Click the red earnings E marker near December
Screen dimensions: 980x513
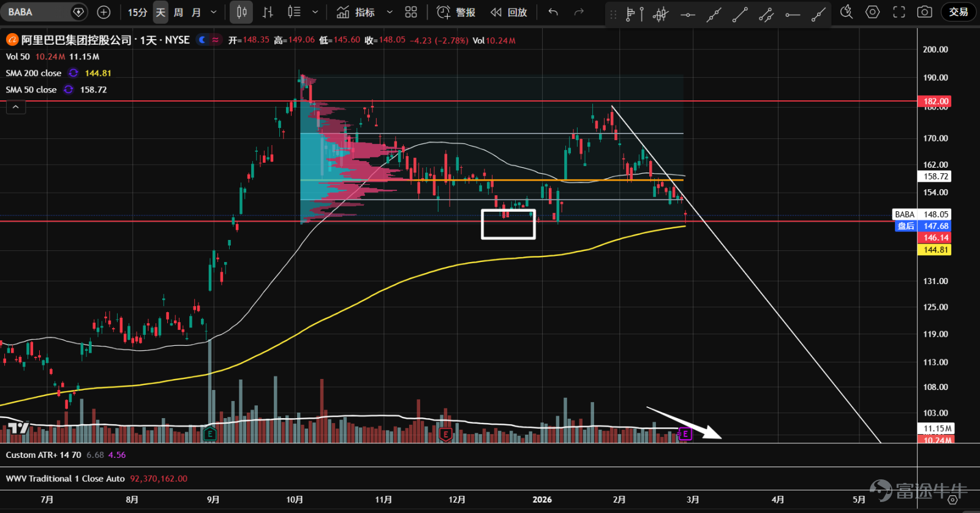coord(445,435)
